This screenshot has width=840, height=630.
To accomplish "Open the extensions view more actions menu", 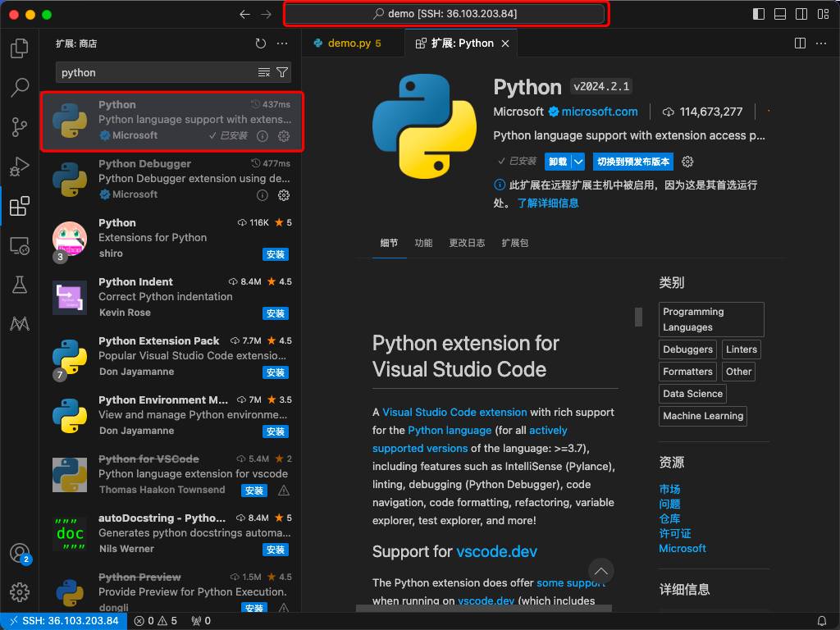I will (x=282, y=43).
